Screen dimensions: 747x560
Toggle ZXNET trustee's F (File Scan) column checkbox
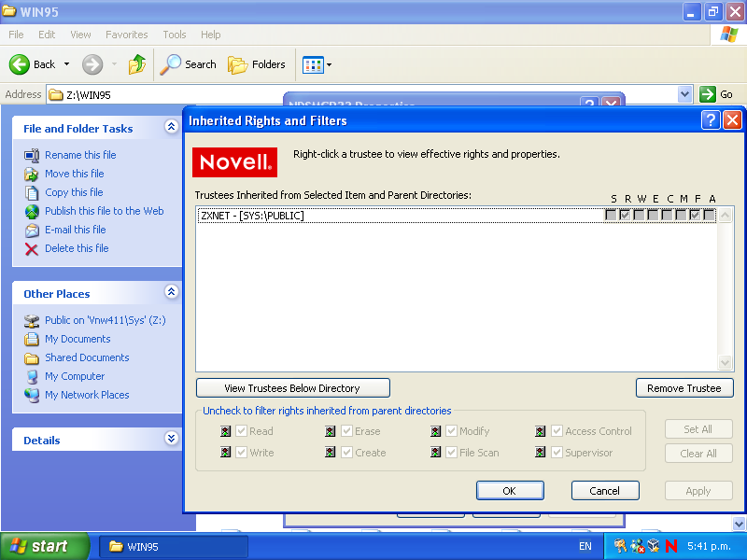pyautogui.click(x=695, y=216)
